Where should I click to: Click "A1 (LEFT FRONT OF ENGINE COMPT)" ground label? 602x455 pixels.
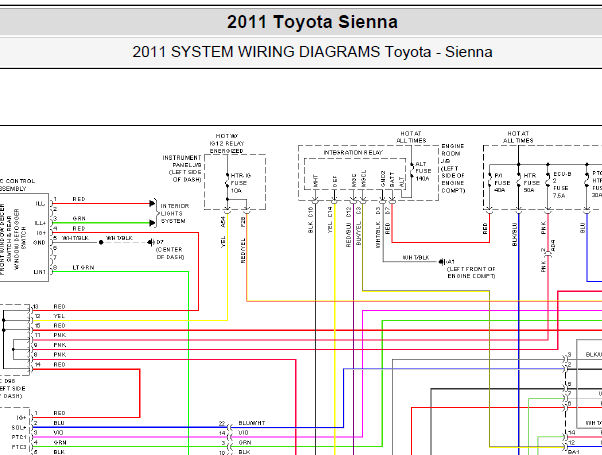click(471, 269)
